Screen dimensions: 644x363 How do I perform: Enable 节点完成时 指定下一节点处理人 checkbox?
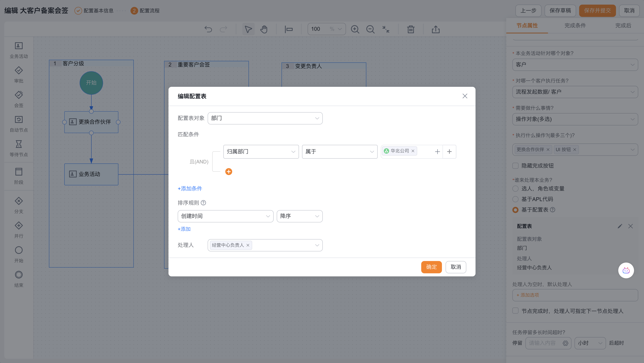pos(515,311)
